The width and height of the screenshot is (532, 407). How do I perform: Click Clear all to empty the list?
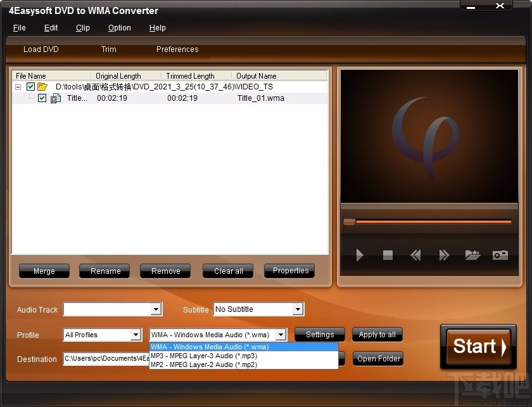(x=227, y=271)
